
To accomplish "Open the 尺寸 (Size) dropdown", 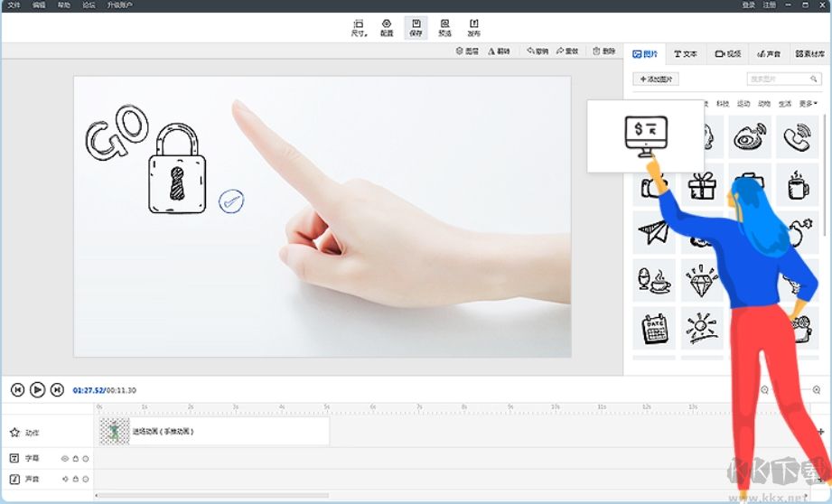I will pos(359,26).
